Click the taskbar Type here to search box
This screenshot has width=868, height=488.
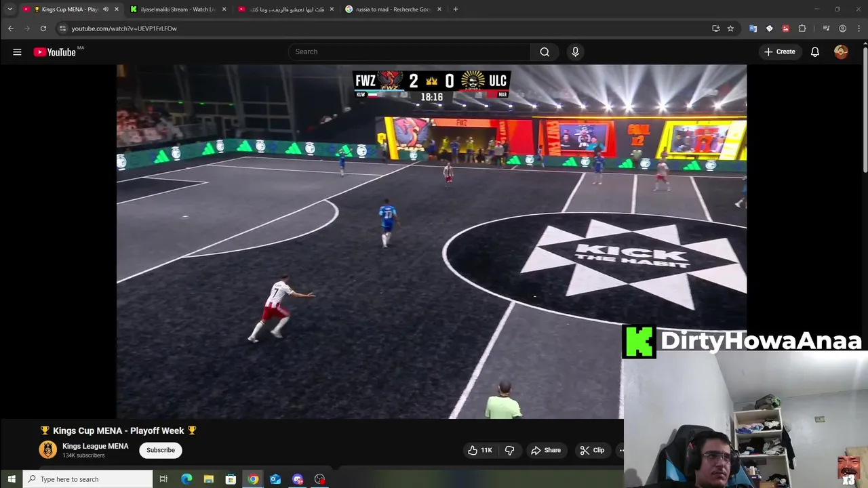87,479
